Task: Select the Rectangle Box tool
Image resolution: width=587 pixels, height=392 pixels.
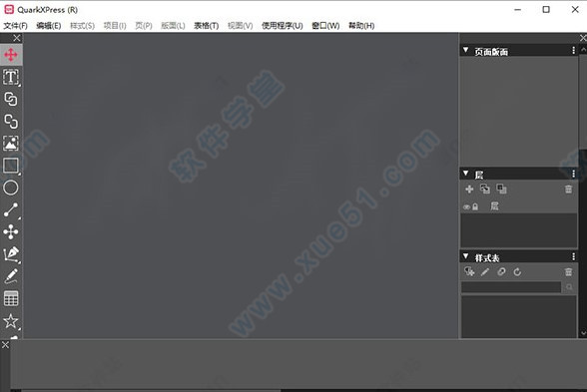Action: coord(11,166)
